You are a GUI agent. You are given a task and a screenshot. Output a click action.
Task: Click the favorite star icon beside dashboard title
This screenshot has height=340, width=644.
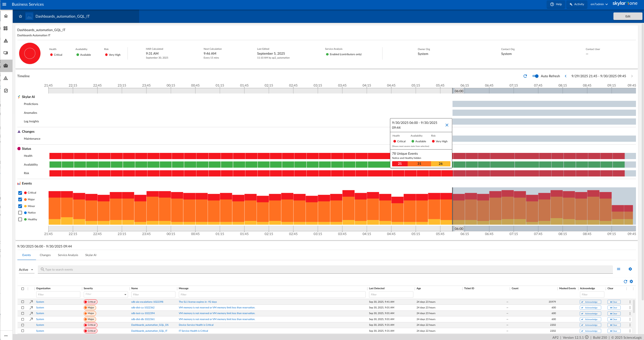(20, 16)
